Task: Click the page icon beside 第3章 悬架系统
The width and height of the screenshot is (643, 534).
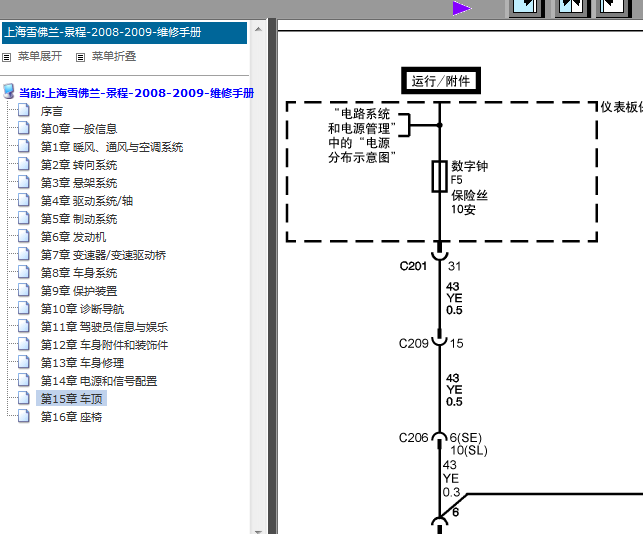Action: pos(24,182)
